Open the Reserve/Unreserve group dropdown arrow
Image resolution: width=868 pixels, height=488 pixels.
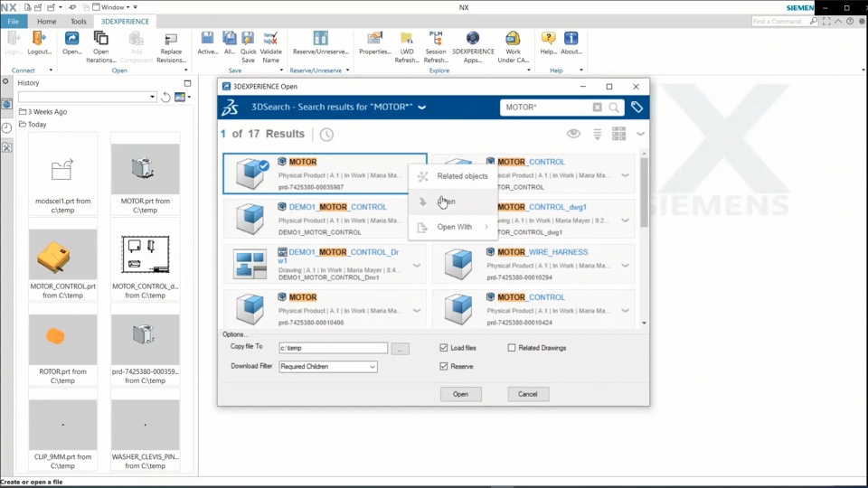coord(347,70)
